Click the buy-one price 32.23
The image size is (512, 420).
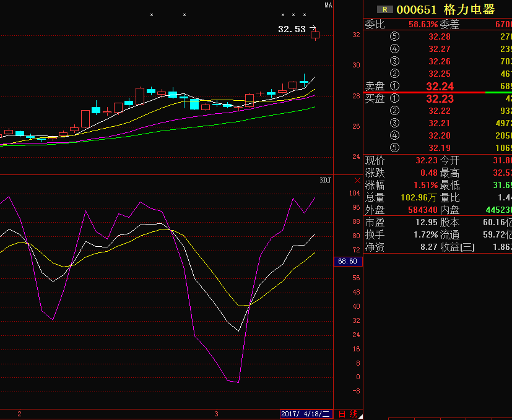click(440, 99)
